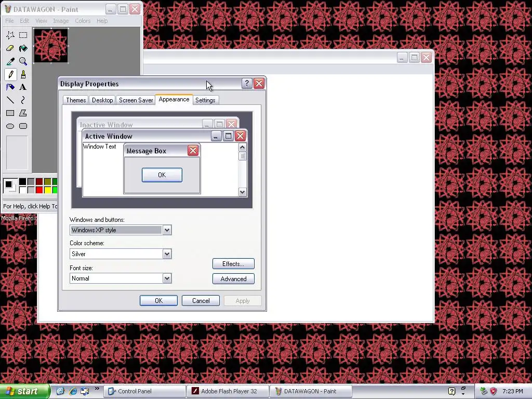
Task: Close the Display Properties dialog
Action: 259,84
